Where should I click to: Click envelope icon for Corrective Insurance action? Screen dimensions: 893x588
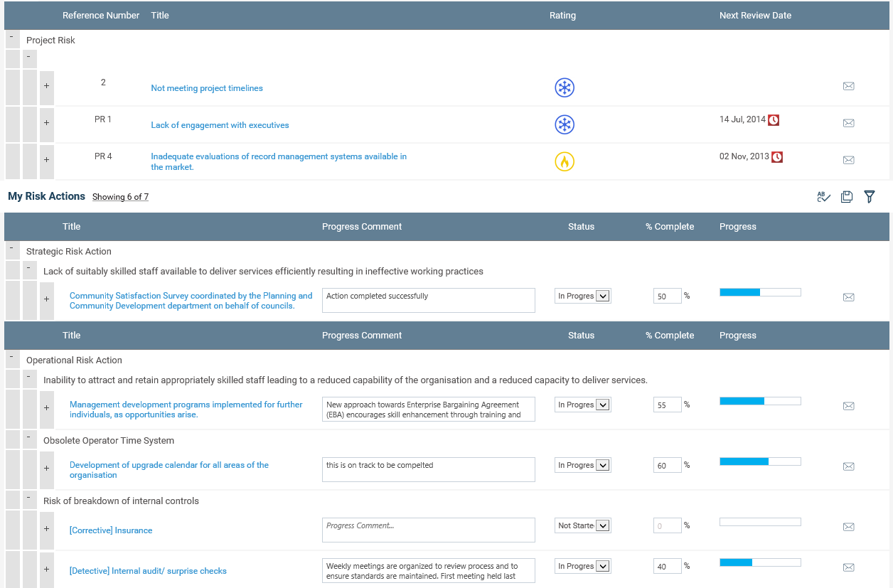coord(848,527)
